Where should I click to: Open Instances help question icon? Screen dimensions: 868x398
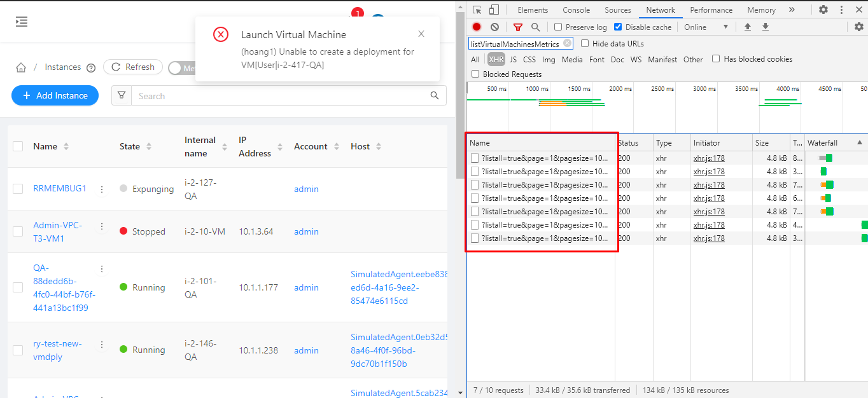(91, 68)
